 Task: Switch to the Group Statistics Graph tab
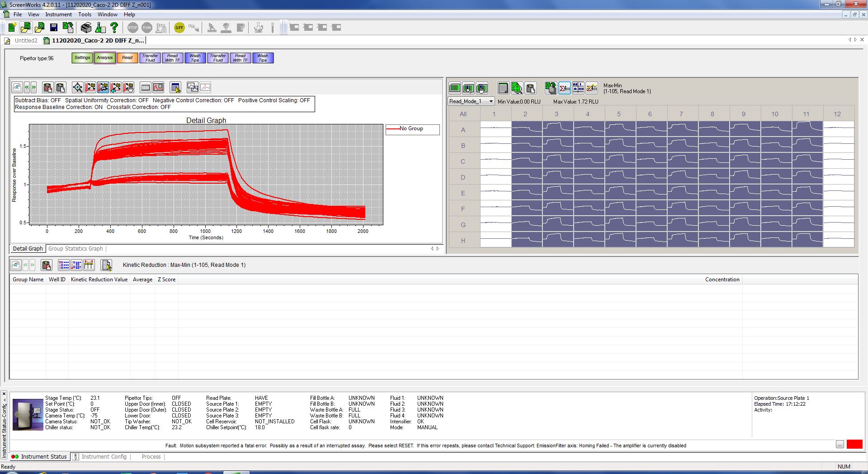coord(75,249)
